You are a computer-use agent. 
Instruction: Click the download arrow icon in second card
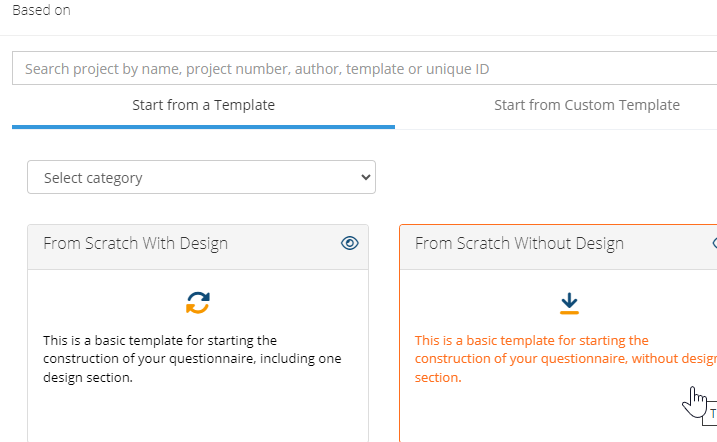(570, 302)
